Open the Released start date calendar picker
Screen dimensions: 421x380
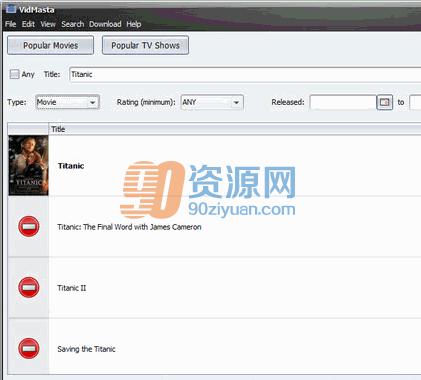point(384,102)
